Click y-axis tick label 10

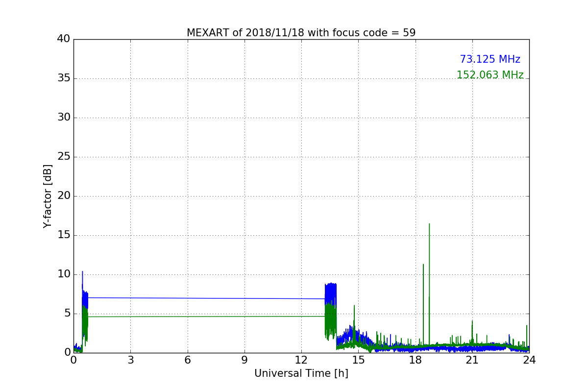pos(63,274)
